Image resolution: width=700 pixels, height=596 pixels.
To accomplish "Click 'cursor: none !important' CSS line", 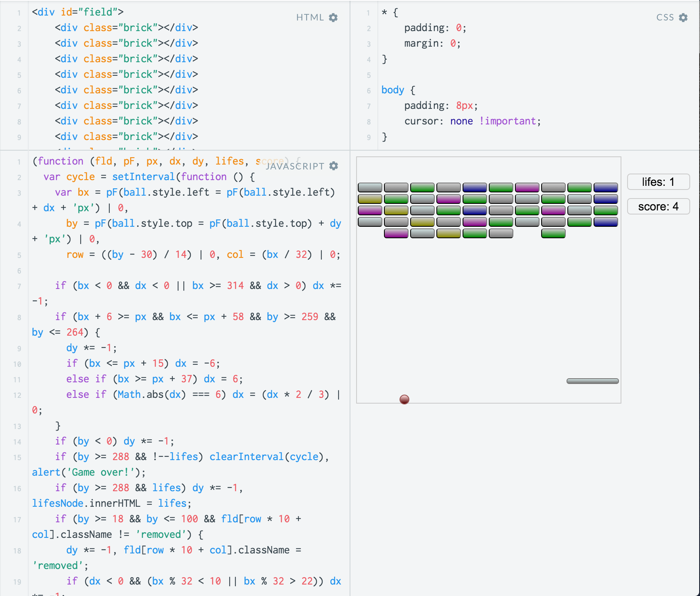I will (x=472, y=121).
